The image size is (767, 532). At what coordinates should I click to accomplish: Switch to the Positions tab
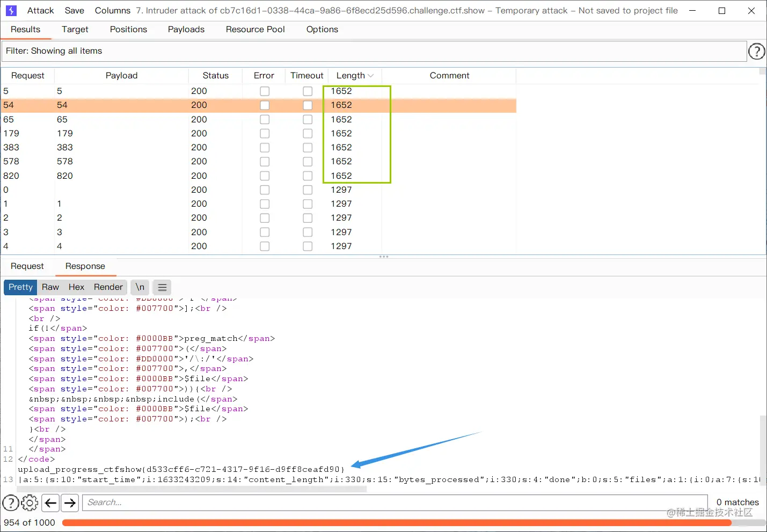pos(128,30)
